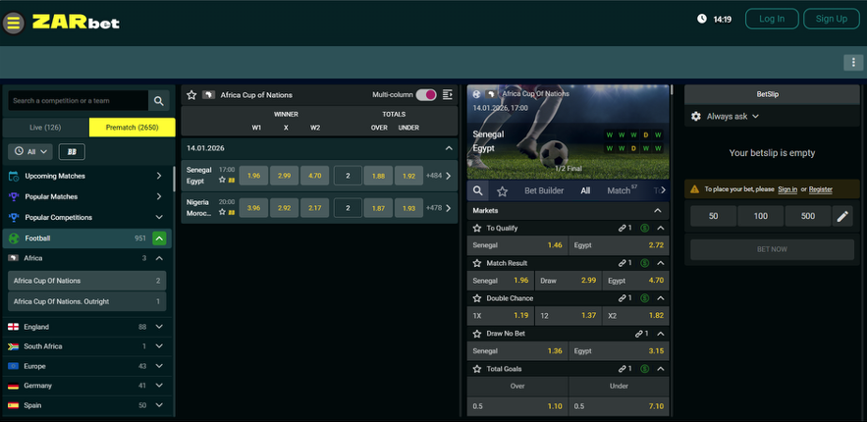Star the Match Result market
Viewport: 868px width, 422px height.
tap(476, 263)
